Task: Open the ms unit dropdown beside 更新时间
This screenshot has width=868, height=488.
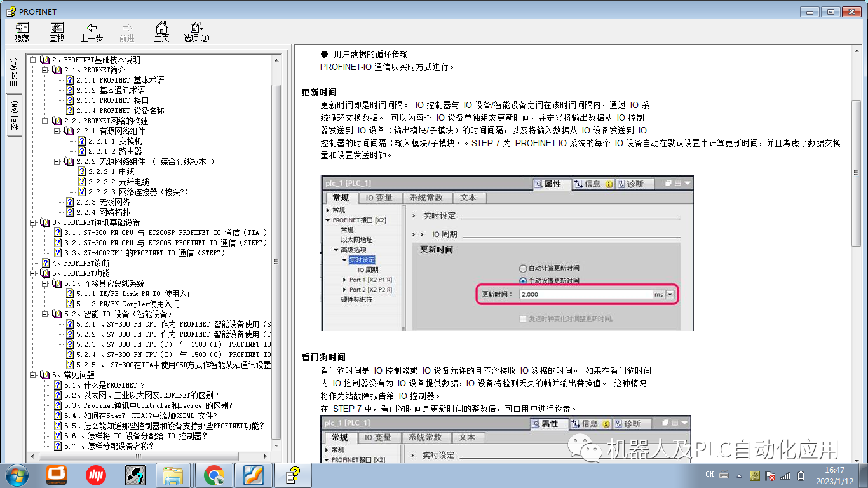Action: click(x=671, y=294)
